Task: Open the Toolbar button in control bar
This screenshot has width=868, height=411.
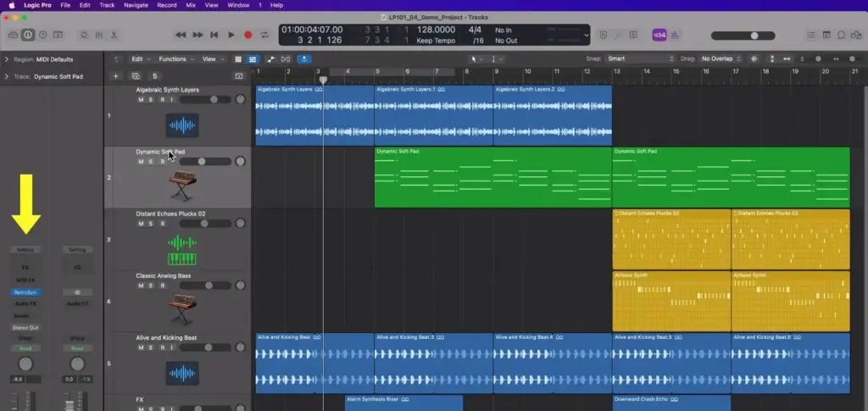Action: click(x=58, y=35)
